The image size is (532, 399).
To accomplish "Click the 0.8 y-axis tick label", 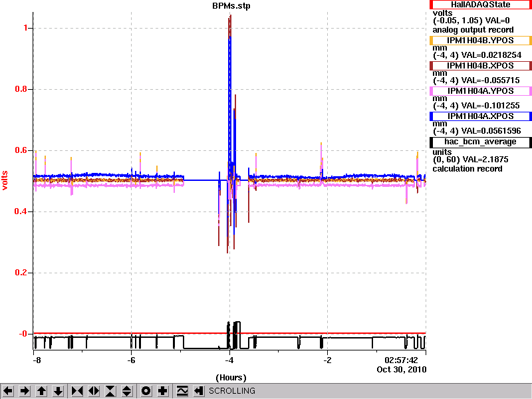I will pos(21,89).
